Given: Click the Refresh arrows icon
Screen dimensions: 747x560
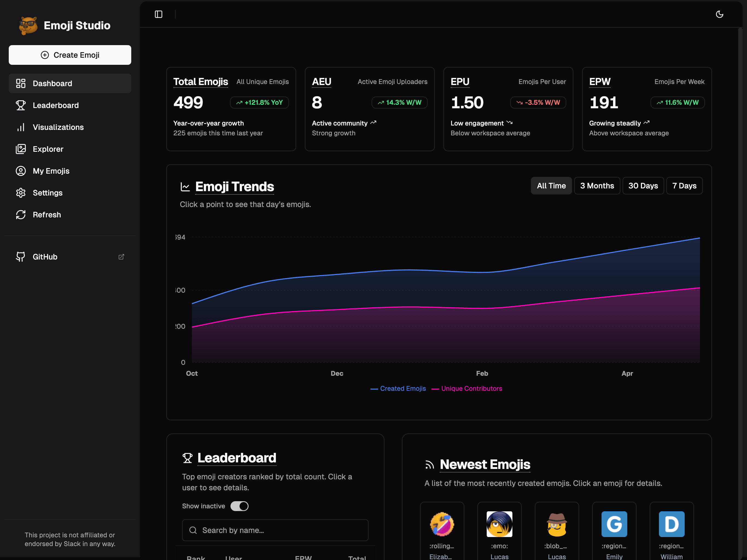Looking at the screenshot, I should tap(21, 215).
